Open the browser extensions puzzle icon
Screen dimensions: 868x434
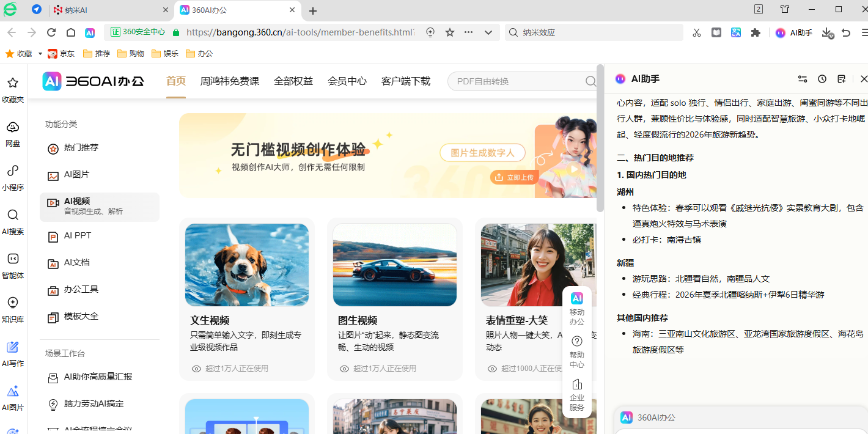coord(756,32)
